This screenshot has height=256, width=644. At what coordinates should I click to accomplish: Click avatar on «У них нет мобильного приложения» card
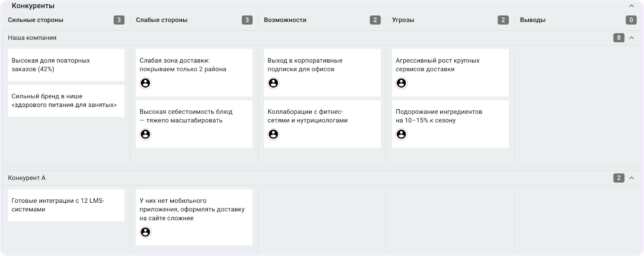[145, 232]
